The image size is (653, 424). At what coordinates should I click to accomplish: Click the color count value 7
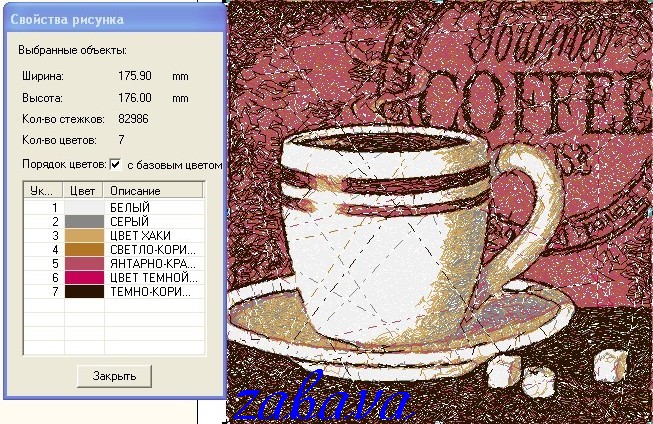pos(121,140)
